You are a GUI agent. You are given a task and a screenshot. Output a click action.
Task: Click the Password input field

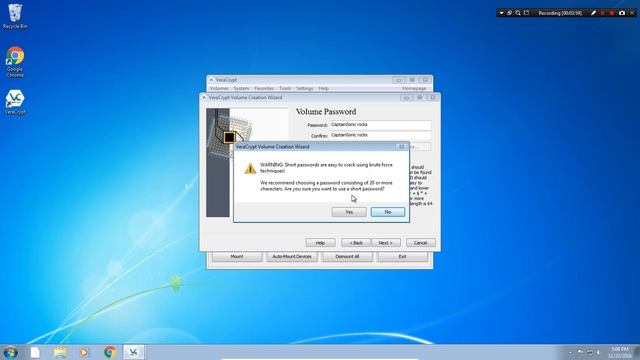tap(380, 124)
